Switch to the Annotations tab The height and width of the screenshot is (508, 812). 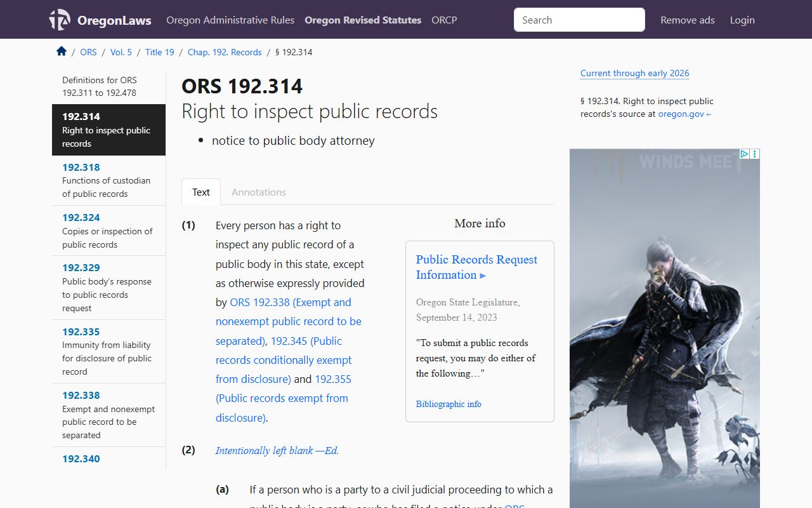tap(259, 192)
